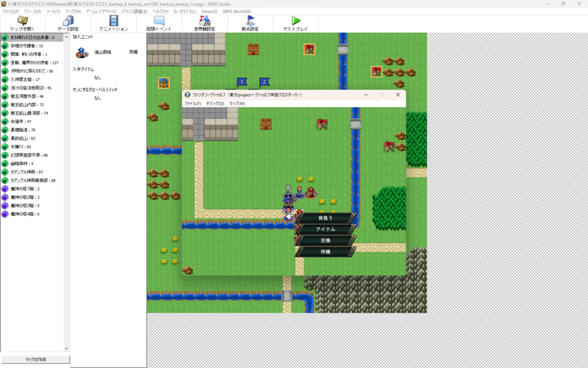Select the map entry 水簾川 : 85

tap(32, 147)
